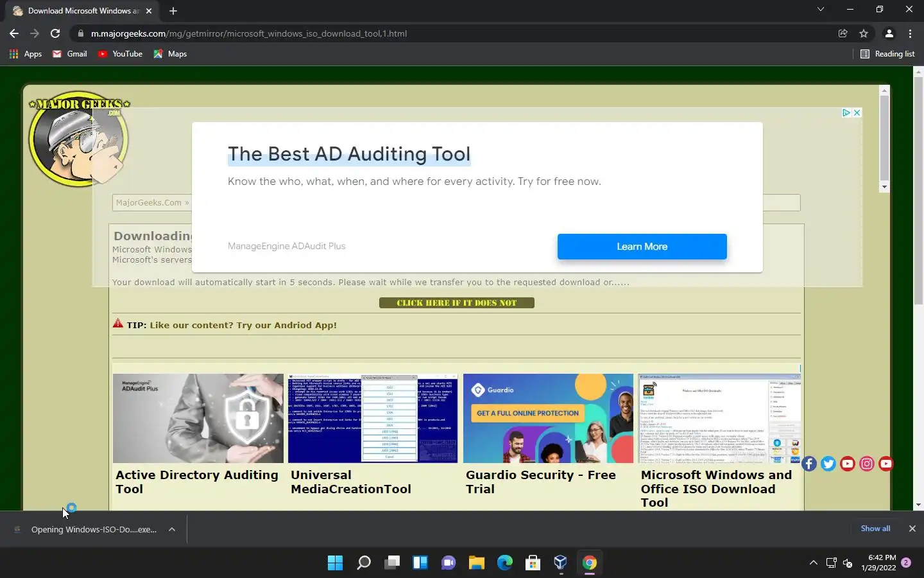Click the red warning TIP icon
Image resolution: width=924 pixels, height=578 pixels.
click(x=118, y=324)
